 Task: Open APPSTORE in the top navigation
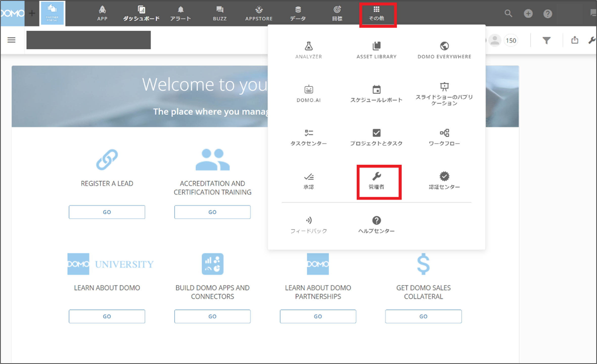[x=259, y=13]
